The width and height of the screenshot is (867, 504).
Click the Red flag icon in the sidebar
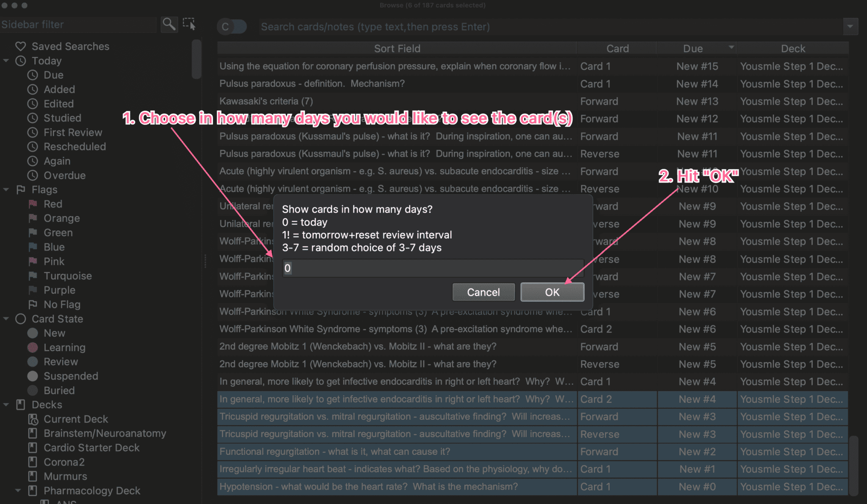(x=32, y=204)
